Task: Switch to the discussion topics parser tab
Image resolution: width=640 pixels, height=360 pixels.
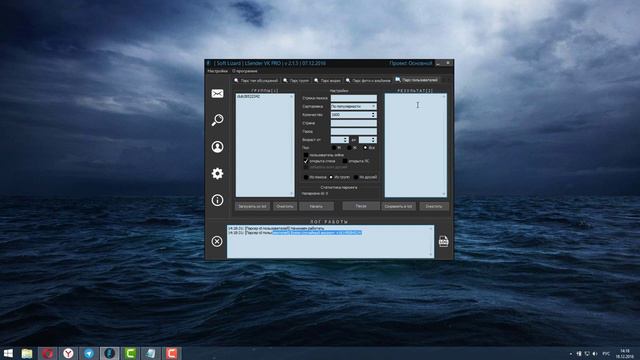Action: point(256,80)
